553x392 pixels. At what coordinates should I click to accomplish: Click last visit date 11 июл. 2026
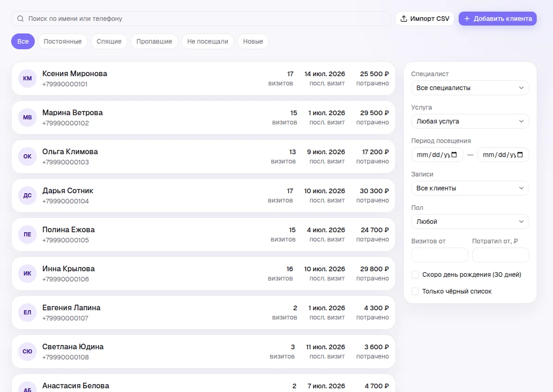pos(325,347)
